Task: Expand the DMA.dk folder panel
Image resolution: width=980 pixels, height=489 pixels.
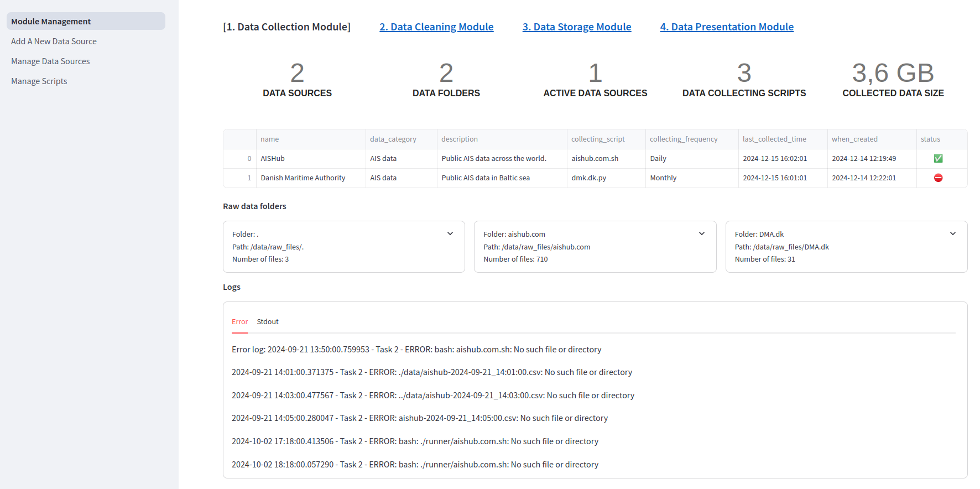Action: click(x=952, y=234)
